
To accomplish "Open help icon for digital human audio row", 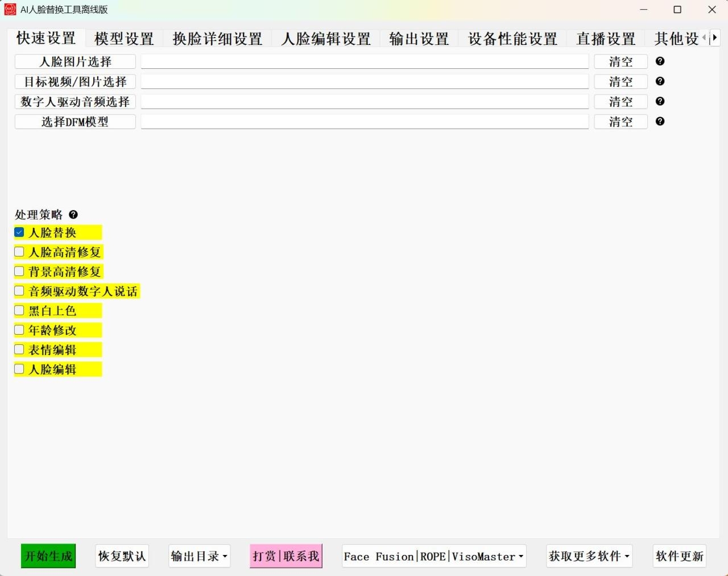I will click(660, 101).
